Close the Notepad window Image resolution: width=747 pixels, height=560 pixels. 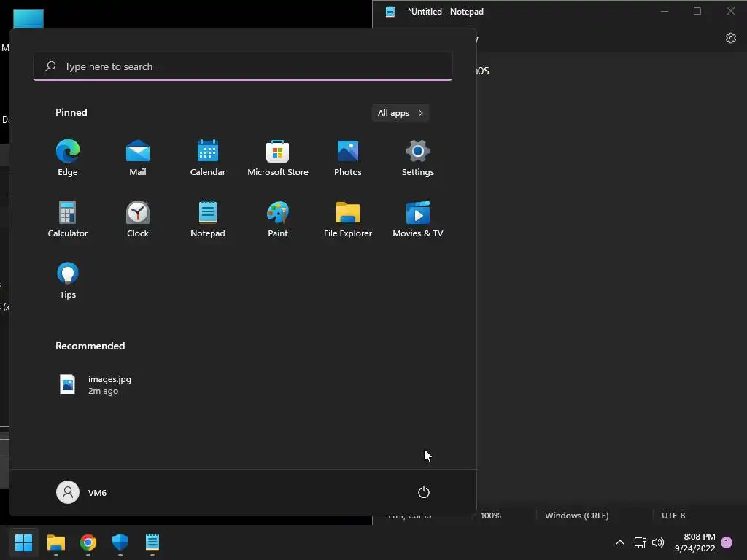point(730,11)
